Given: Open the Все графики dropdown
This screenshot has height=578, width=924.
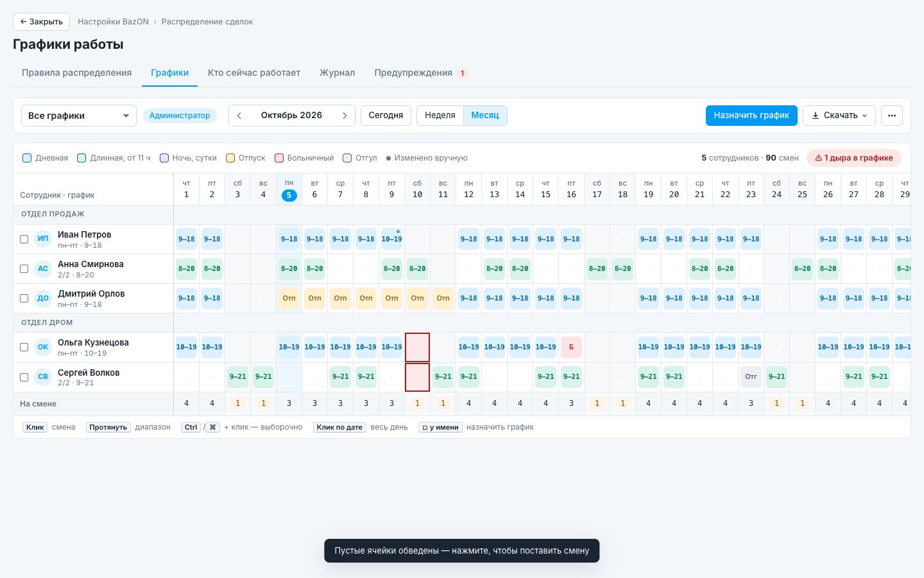Looking at the screenshot, I should tap(79, 116).
